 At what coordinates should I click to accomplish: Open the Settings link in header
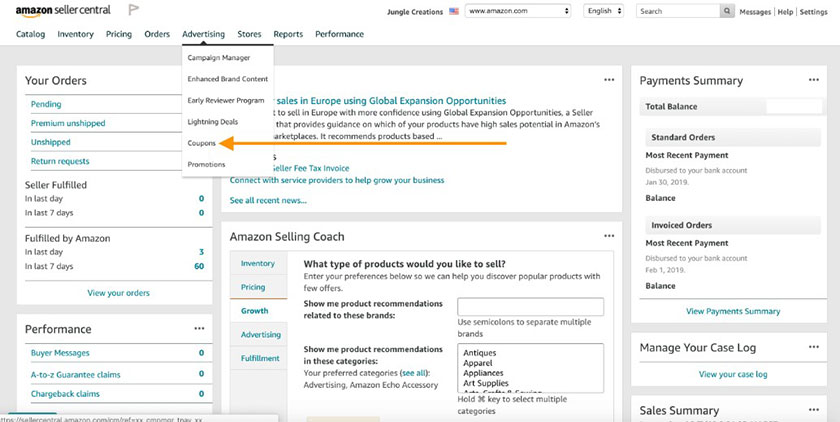(x=813, y=12)
